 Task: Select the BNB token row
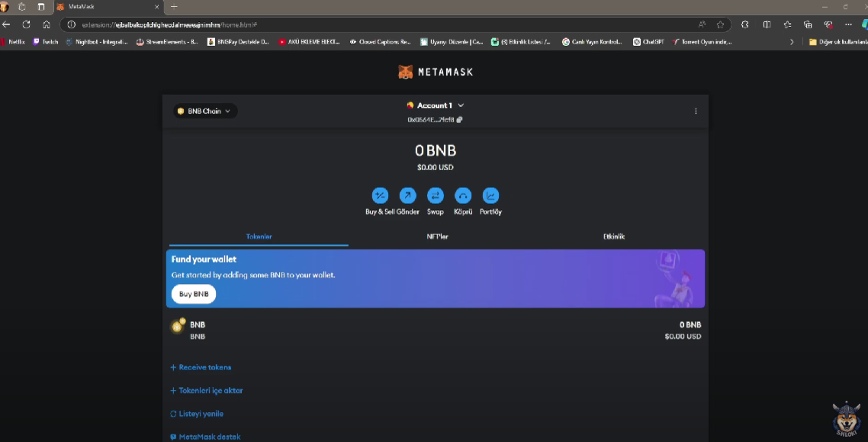tap(435, 330)
